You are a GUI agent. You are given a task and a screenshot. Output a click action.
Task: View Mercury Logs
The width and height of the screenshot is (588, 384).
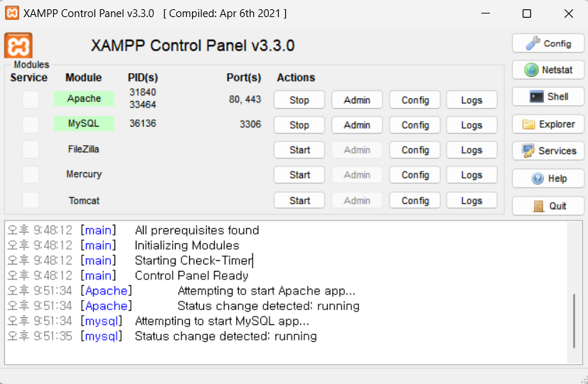point(471,175)
